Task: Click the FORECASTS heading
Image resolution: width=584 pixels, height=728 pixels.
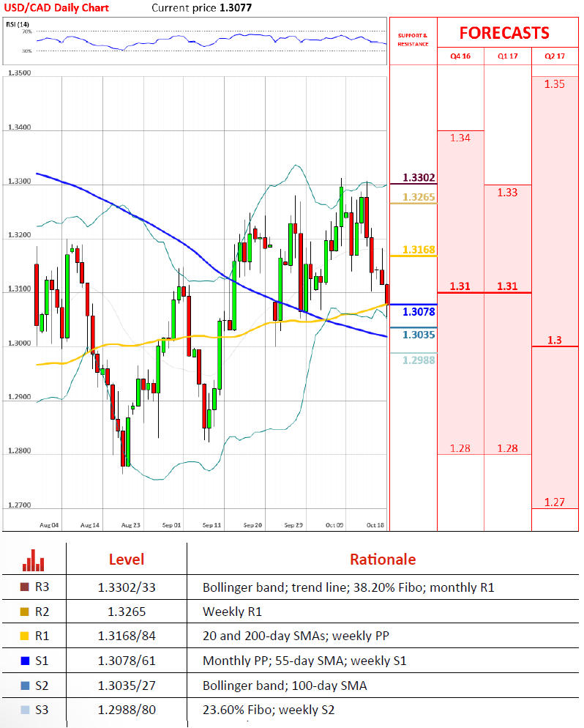Action: 504,33
